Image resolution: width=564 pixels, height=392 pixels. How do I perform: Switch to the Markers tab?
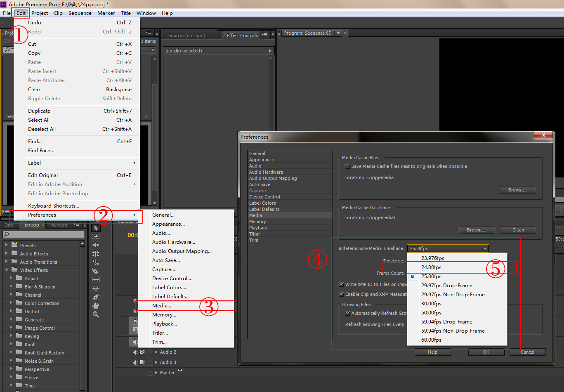59,225
